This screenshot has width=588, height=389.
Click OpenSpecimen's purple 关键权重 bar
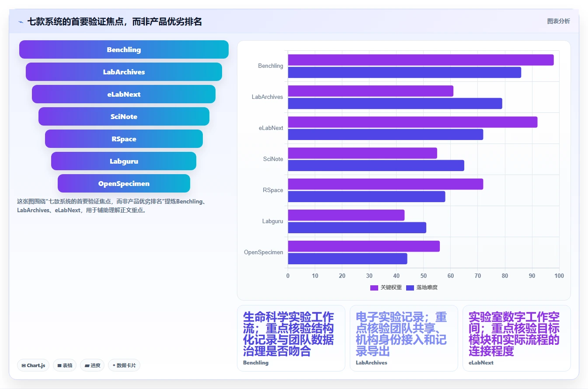tap(364, 246)
